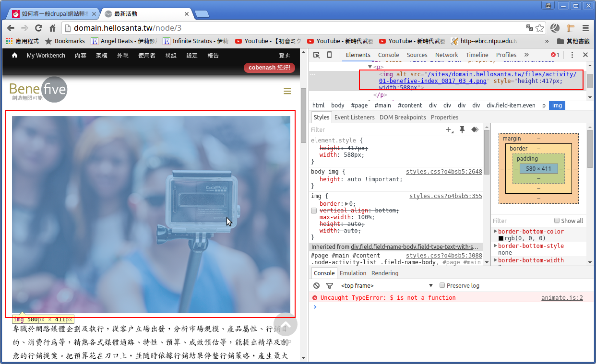
Task: Expand the border-bottom-color computed property
Action: pyautogui.click(x=496, y=232)
